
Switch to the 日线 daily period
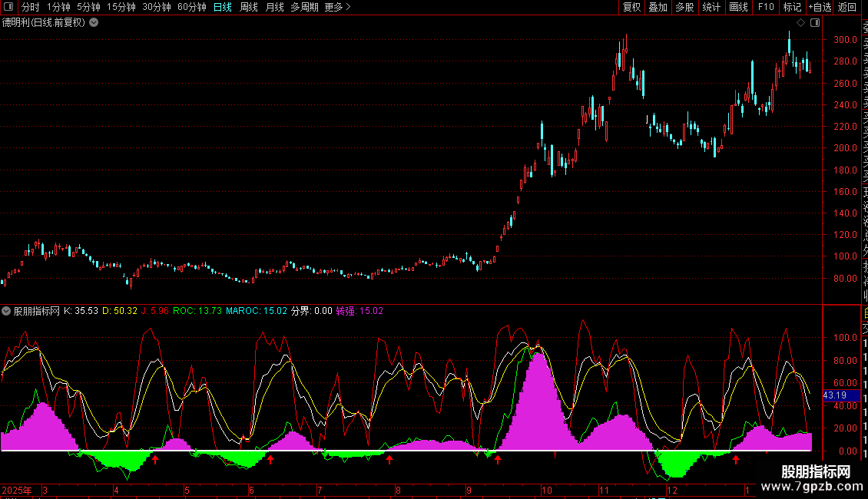point(222,7)
